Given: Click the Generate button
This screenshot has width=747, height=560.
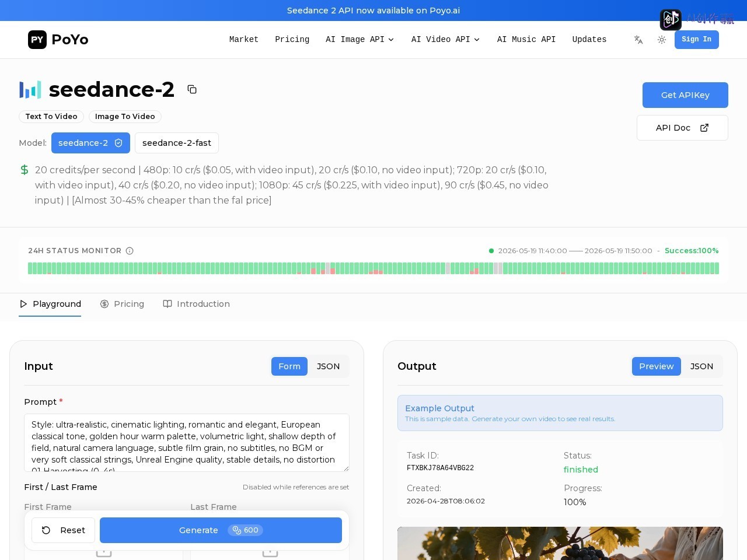Looking at the screenshot, I should pos(221,530).
